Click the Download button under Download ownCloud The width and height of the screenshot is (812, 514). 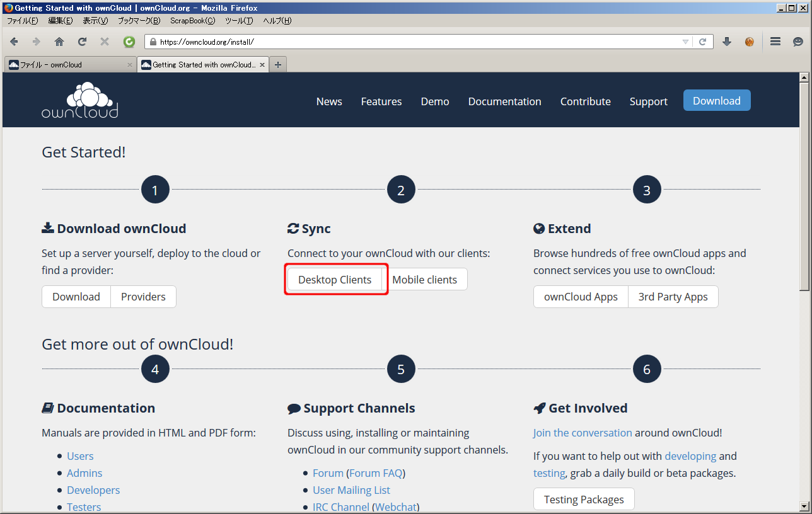pyautogui.click(x=76, y=297)
